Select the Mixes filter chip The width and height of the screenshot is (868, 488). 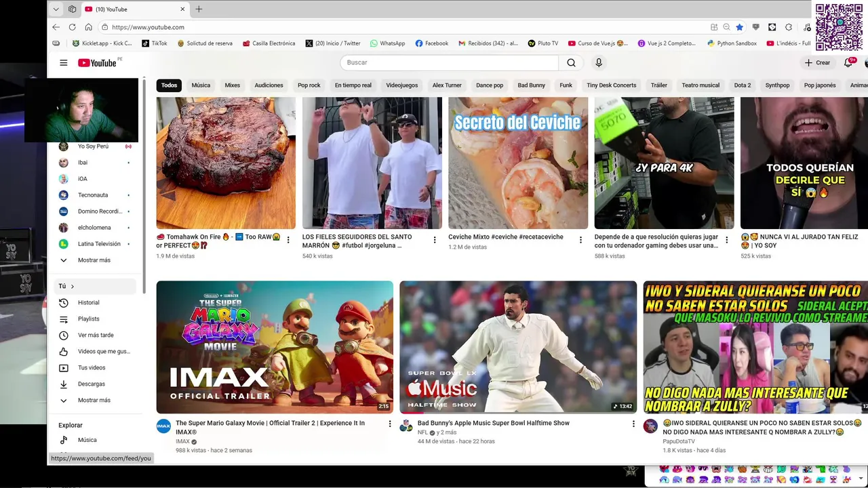pos(233,85)
